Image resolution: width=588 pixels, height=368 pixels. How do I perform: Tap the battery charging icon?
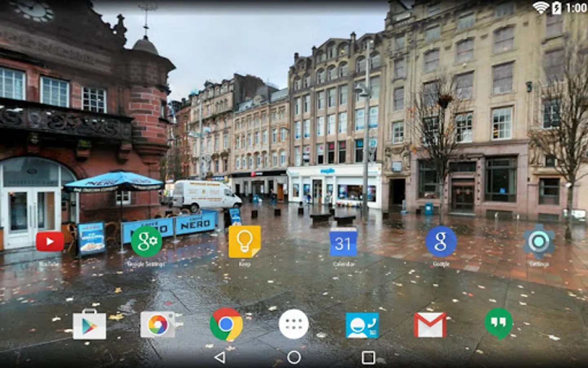point(557,8)
